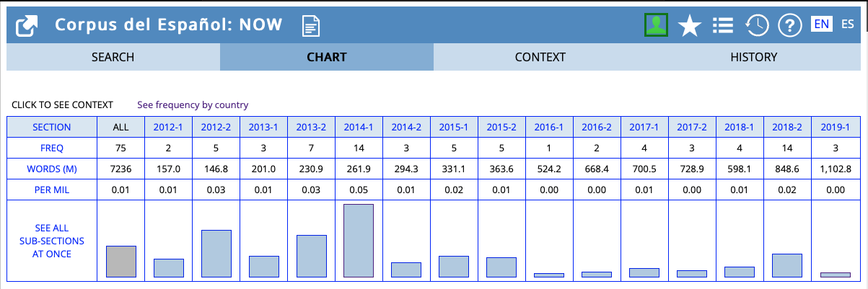Open the 2015-1 section link
Screen dimensions: 868x289
(454, 127)
